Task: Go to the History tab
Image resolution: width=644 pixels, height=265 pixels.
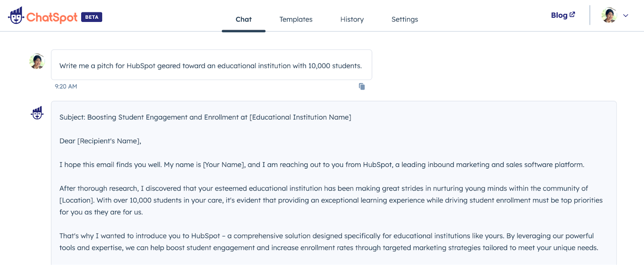Action: pos(352,19)
